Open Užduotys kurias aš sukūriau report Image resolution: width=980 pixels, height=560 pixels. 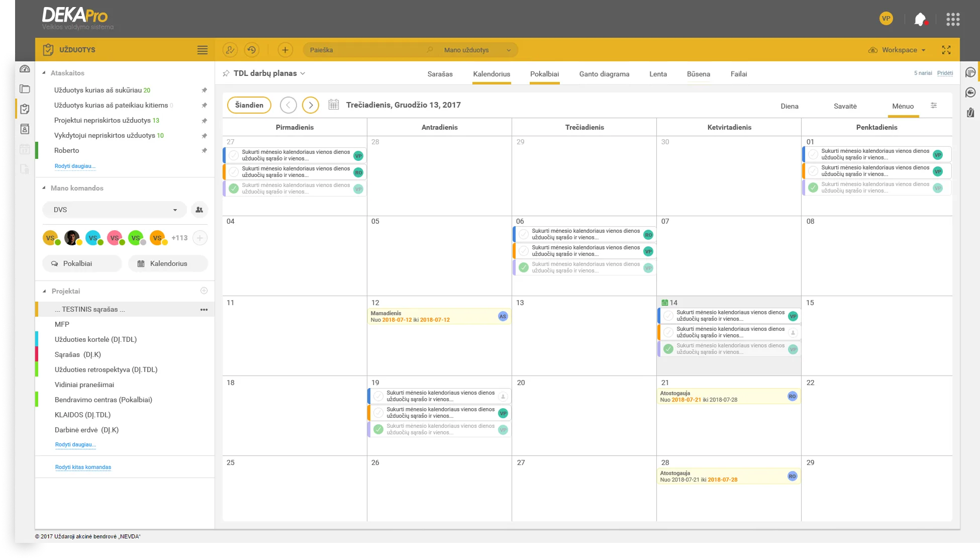click(x=102, y=90)
